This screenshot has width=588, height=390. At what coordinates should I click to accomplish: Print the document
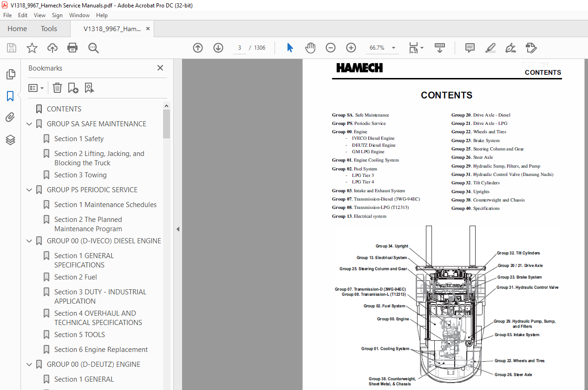point(72,48)
